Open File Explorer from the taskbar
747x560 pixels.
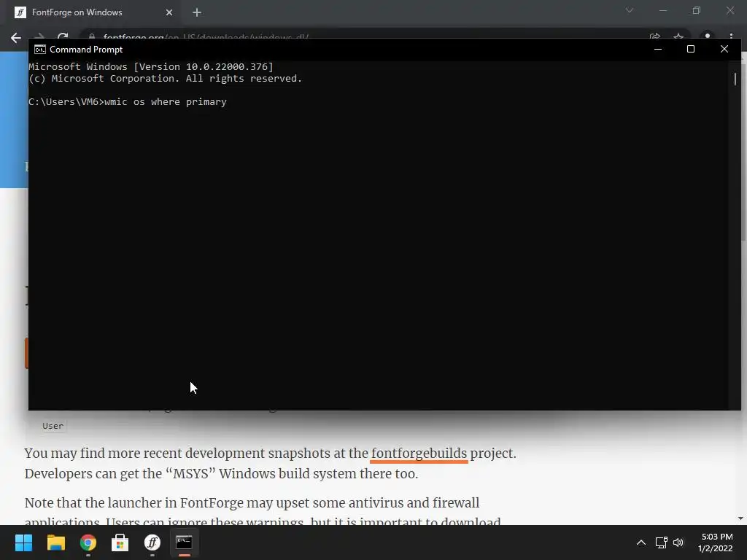[55, 542]
